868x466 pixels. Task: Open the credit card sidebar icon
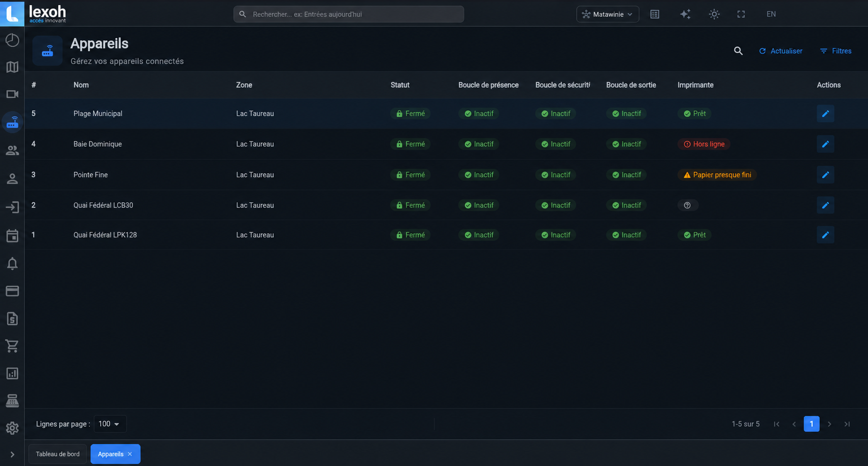tap(12, 291)
